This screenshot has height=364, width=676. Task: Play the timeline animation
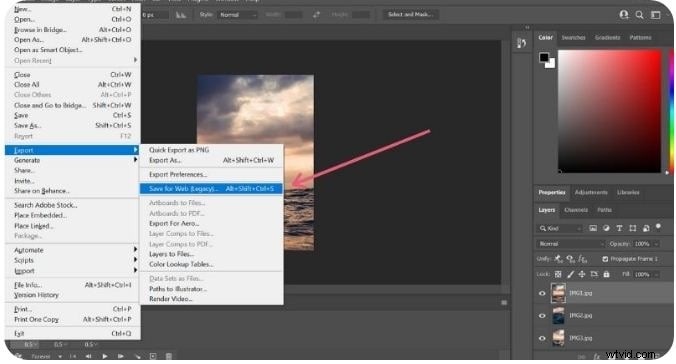(104, 356)
